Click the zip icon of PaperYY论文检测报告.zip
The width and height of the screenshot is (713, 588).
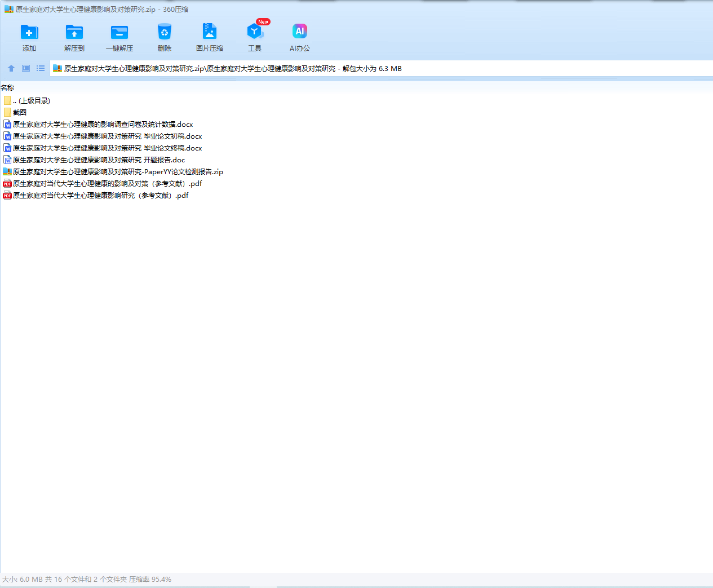7,171
